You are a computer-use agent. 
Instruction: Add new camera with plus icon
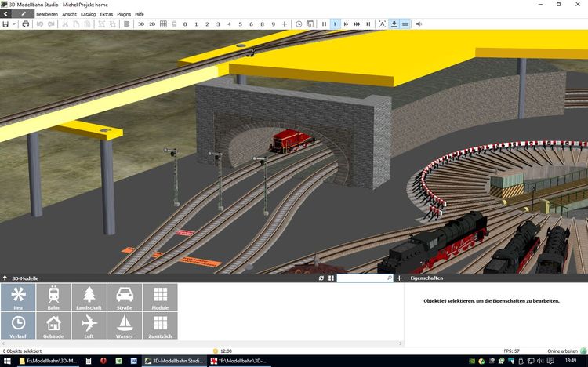285,24
